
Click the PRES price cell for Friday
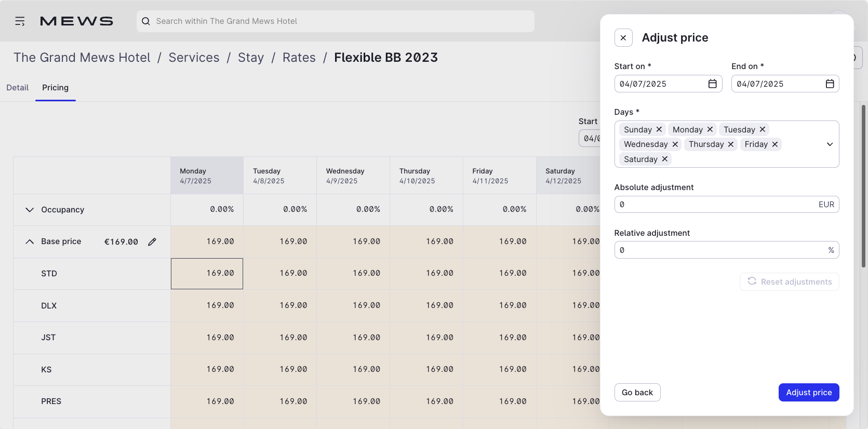pyautogui.click(x=500, y=401)
